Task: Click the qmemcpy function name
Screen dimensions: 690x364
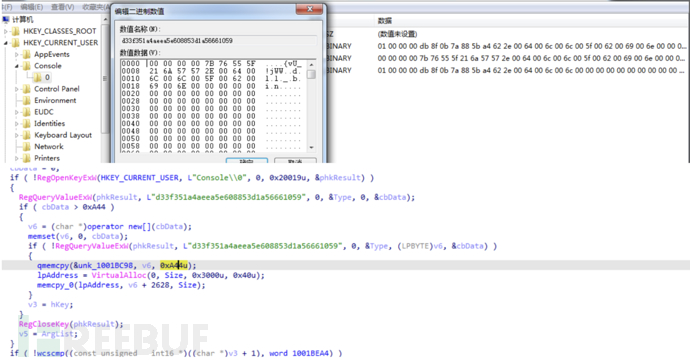Action: tap(53, 265)
